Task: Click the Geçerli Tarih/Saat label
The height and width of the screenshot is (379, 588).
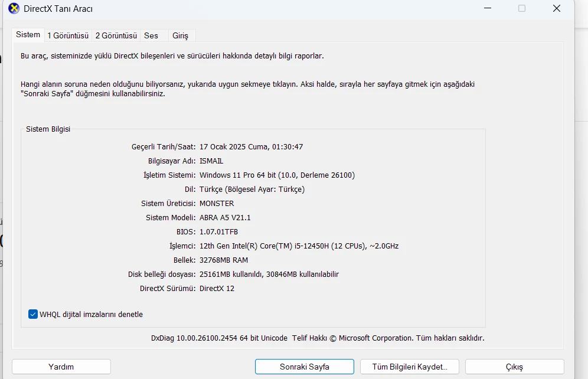Action: 164,146
